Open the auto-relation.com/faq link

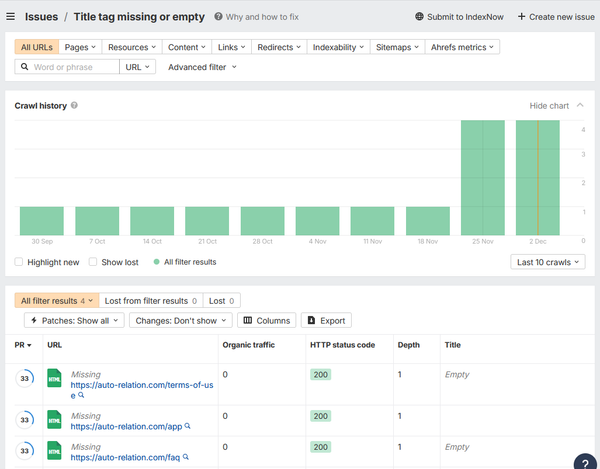coord(125,457)
